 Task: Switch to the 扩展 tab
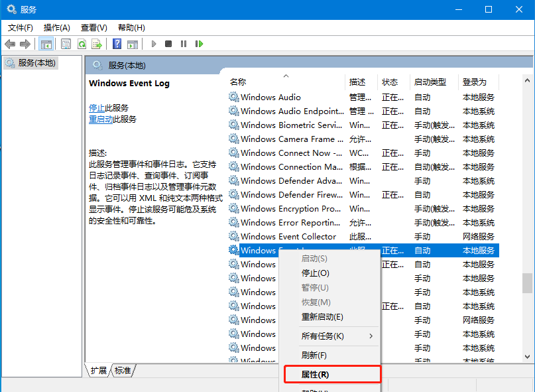98,371
